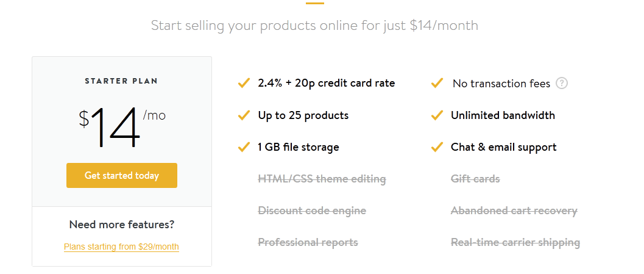
Task: Click checkmark beside Chat & email support
Action: point(437,147)
